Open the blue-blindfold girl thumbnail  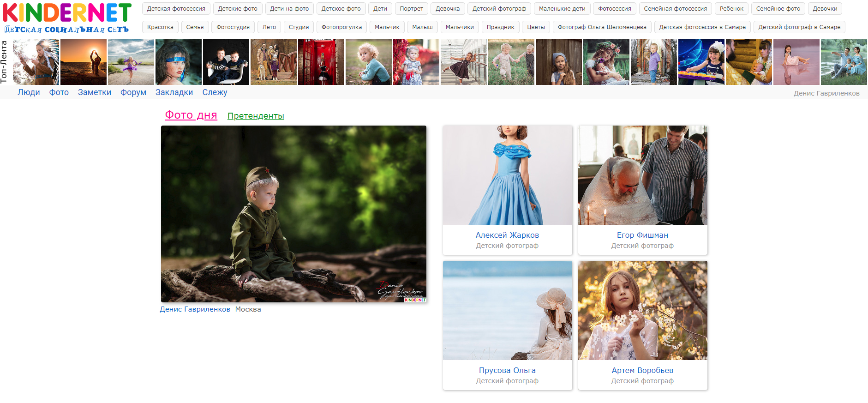(178, 62)
